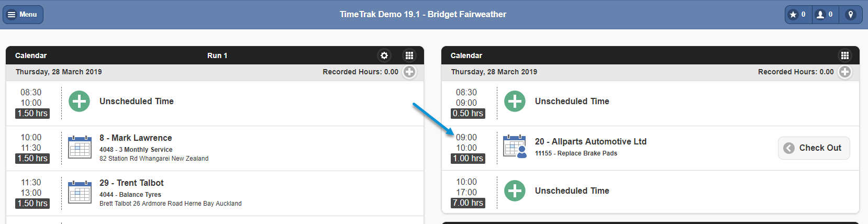This screenshot has width=868, height=224.
Task: Add time to 08:30-10:00 unscheduled slot
Action: pos(80,102)
